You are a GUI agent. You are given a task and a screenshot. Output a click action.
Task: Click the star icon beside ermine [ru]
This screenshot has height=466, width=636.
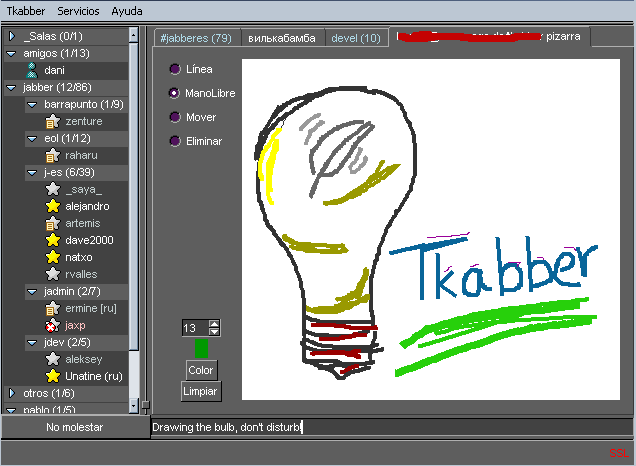[53, 309]
